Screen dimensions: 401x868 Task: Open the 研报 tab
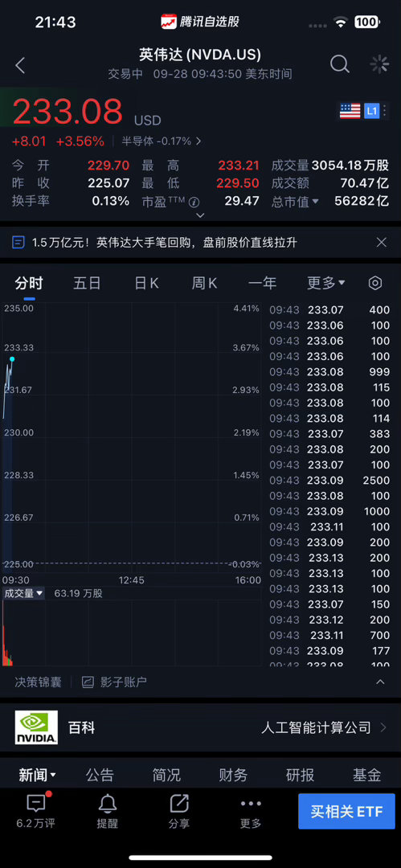[301, 775]
